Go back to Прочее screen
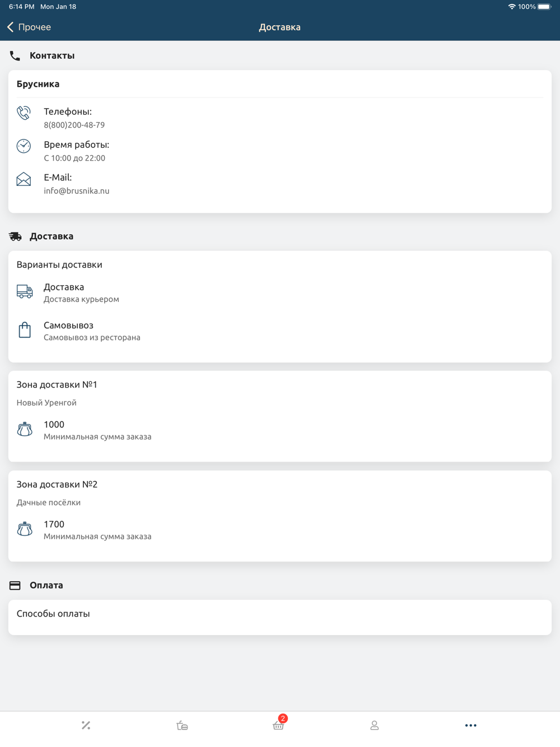Viewport: 560px width, 747px height. [29, 27]
